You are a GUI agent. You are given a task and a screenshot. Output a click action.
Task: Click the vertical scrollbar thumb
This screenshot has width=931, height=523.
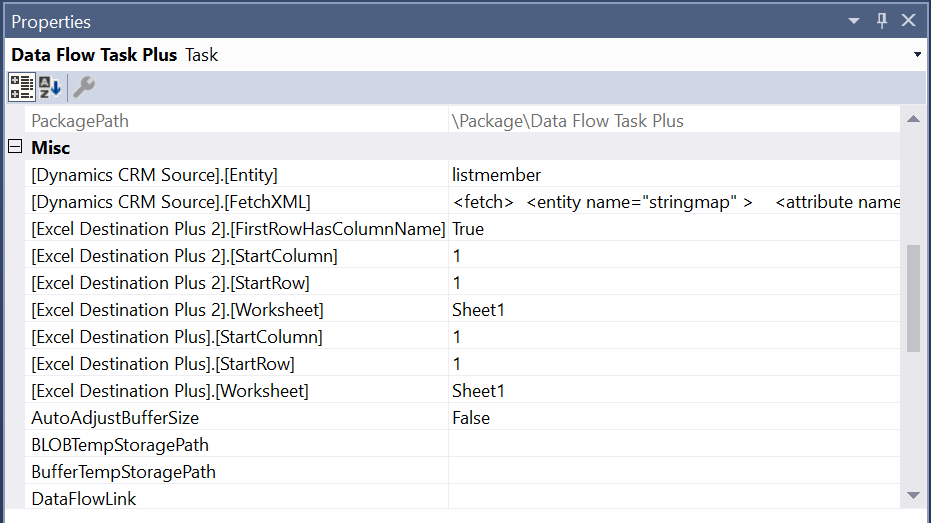pos(913,299)
